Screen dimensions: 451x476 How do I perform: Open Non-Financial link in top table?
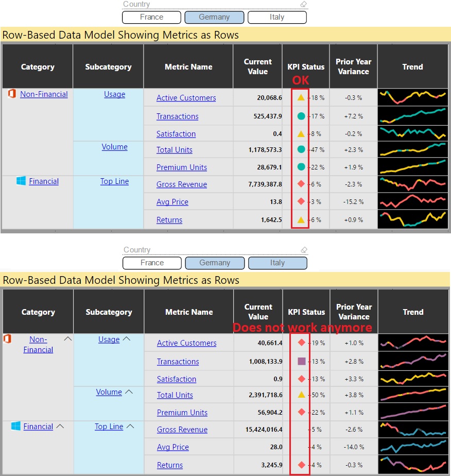44,94
